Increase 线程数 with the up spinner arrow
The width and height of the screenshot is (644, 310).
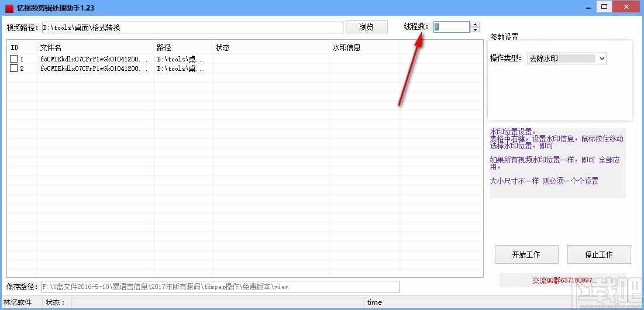(475, 25)
